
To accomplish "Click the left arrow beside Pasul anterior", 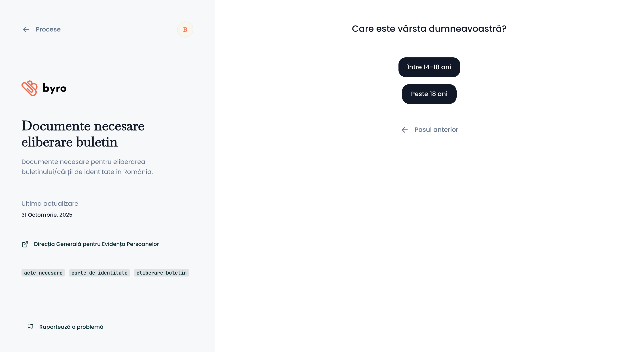I will (x=405, y=130).
